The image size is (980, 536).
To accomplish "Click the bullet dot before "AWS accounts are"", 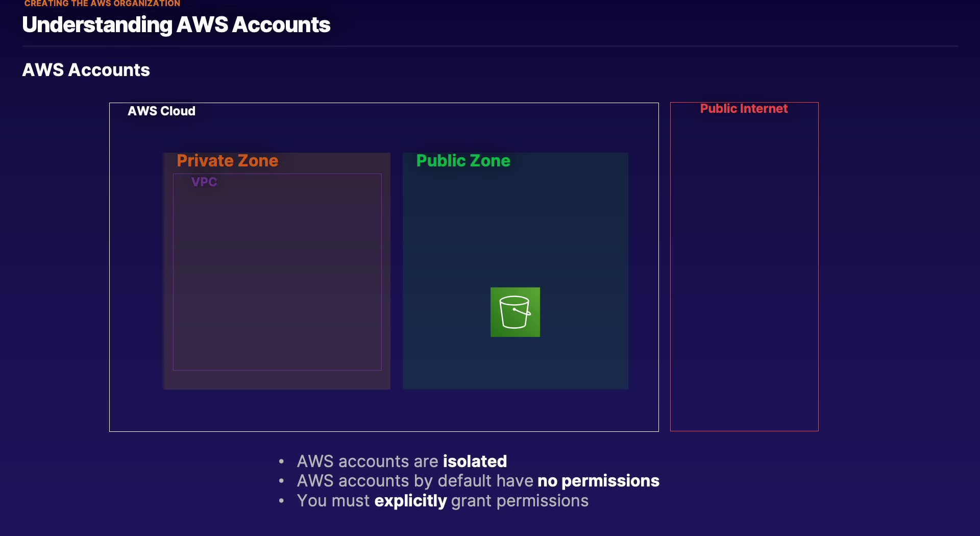I will coord(281,461).
